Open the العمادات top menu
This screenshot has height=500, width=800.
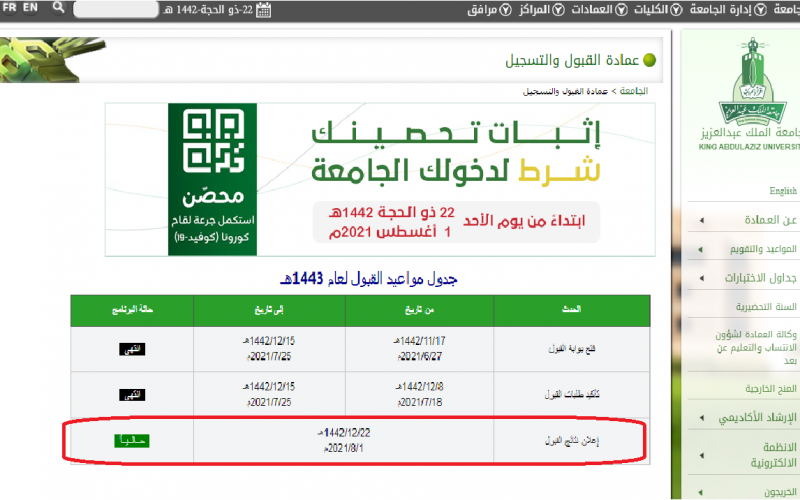(592, 10)
